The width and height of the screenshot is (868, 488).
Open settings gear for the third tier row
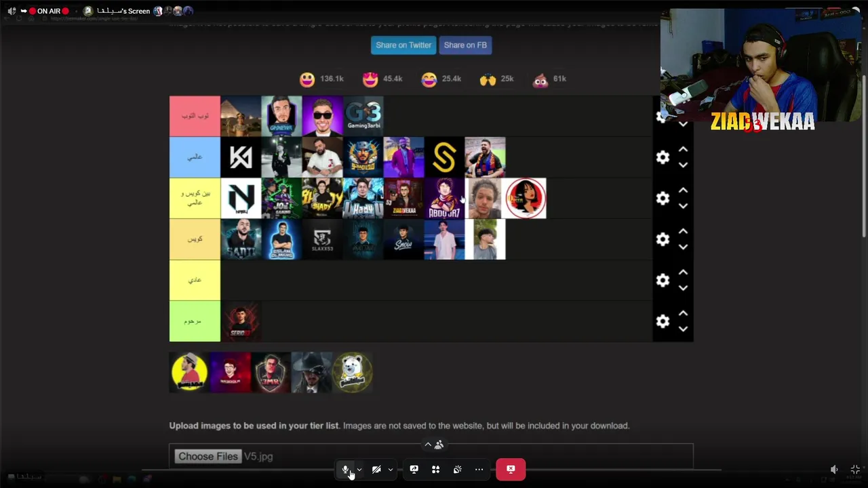[663, 198]
